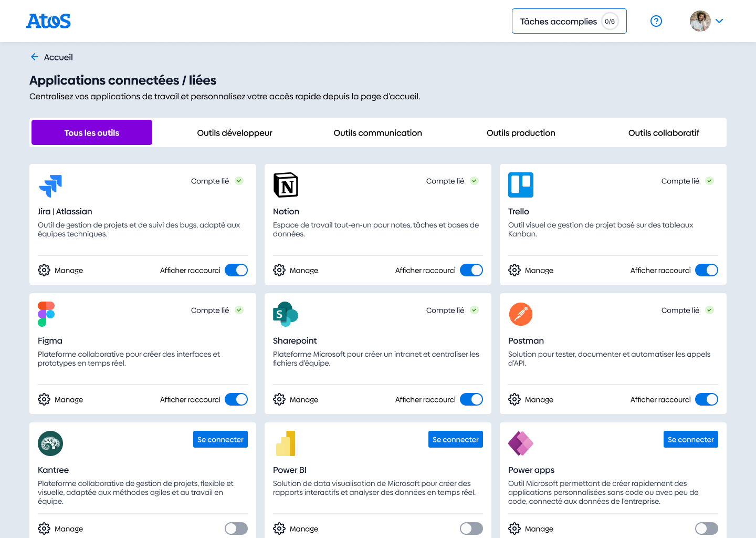Click Jira's green linked-account checkmark
Screen dimensions: 756x538
pyautogui.click(x=239, y=181)
